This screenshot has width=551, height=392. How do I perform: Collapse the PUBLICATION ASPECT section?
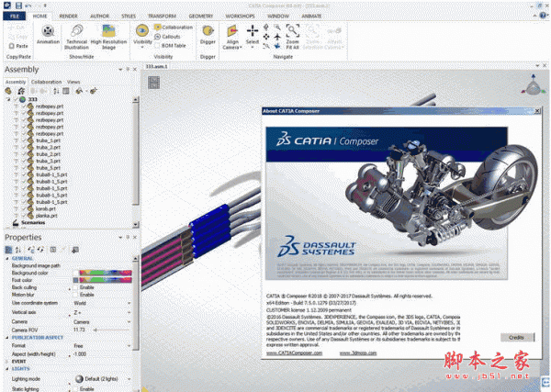pos(7,338)
